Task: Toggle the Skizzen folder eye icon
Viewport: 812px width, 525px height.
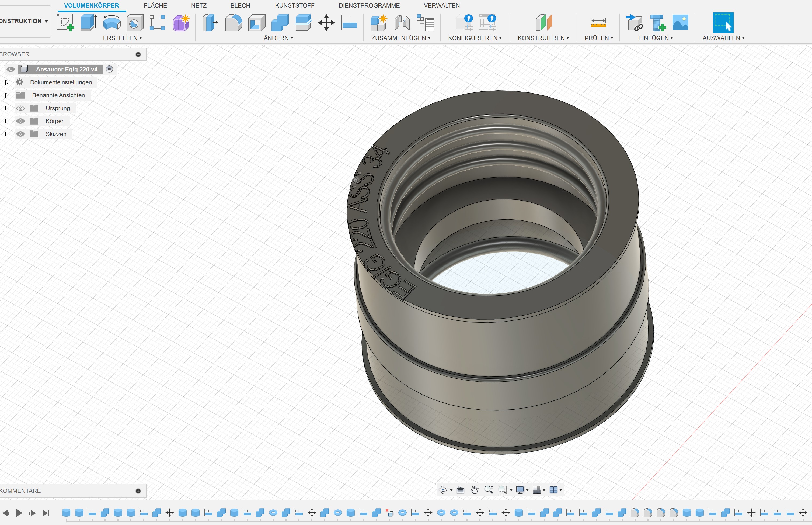Action: point(20,134)
